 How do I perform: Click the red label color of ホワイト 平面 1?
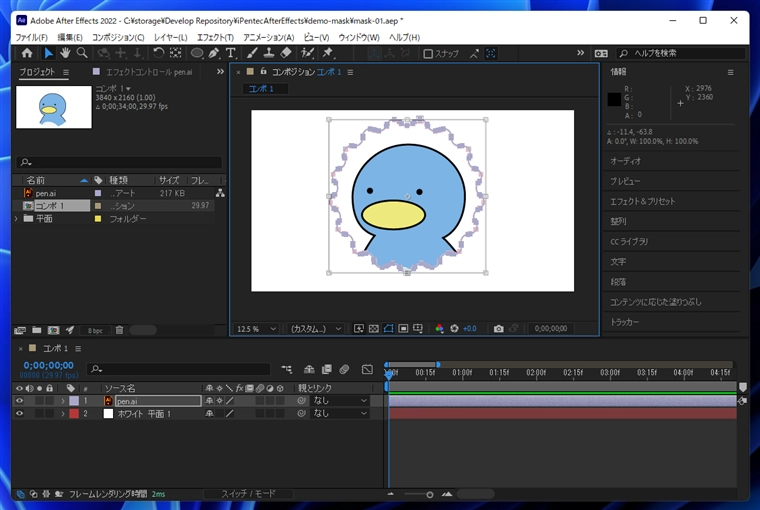click(x=72, y=413)
